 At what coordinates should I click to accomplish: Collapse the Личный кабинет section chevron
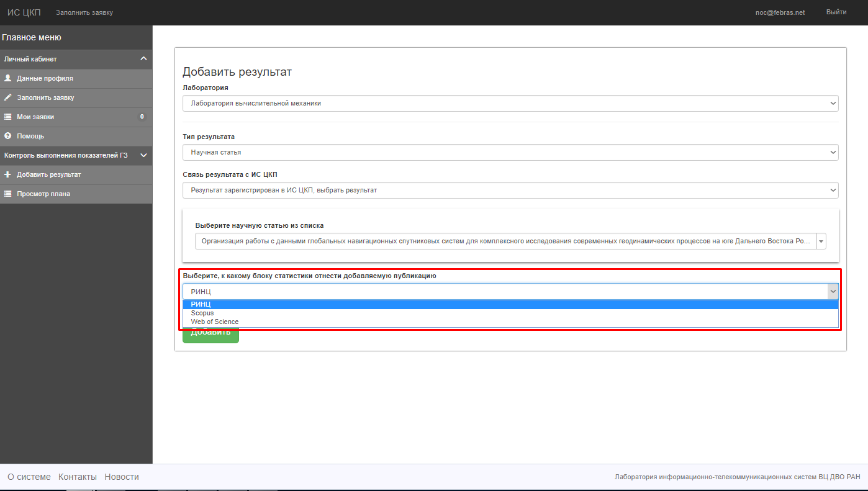[143, 59]
